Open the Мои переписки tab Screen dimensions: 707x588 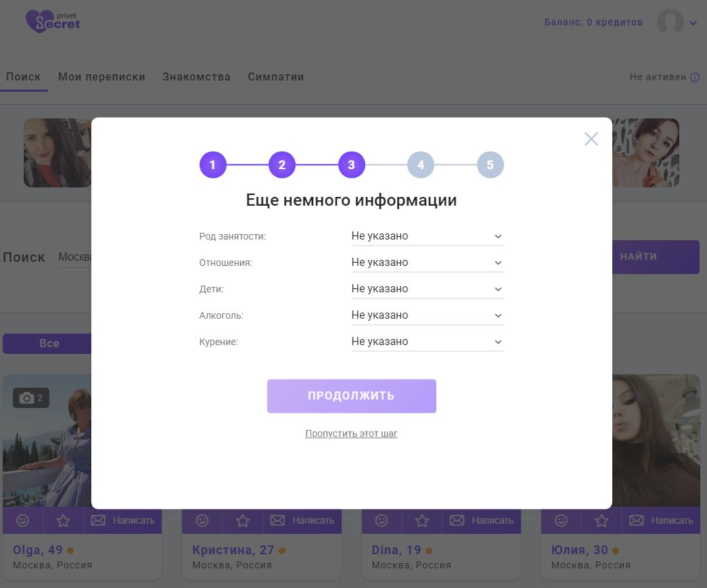101,77
